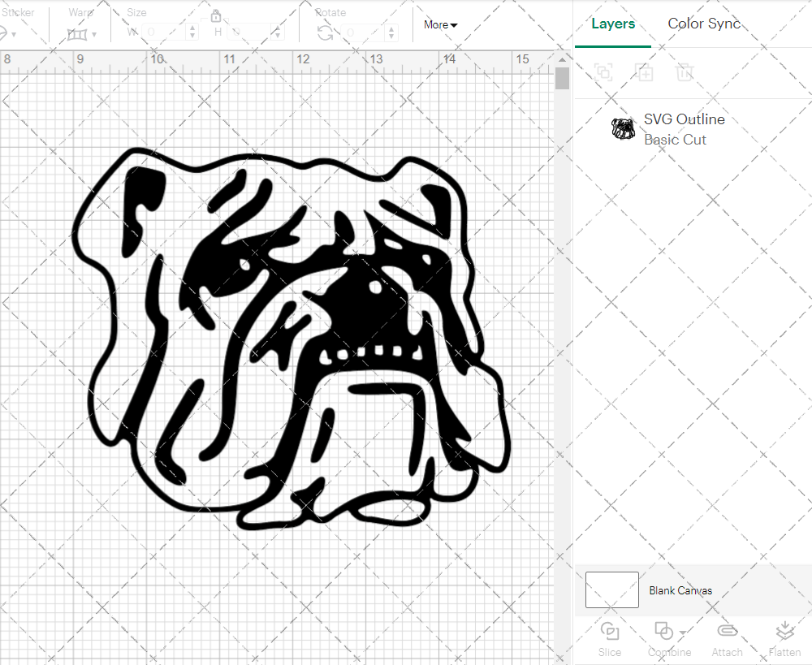812x665 pixels.
Task: Open the More dropdown
Action: pos(439,25)
